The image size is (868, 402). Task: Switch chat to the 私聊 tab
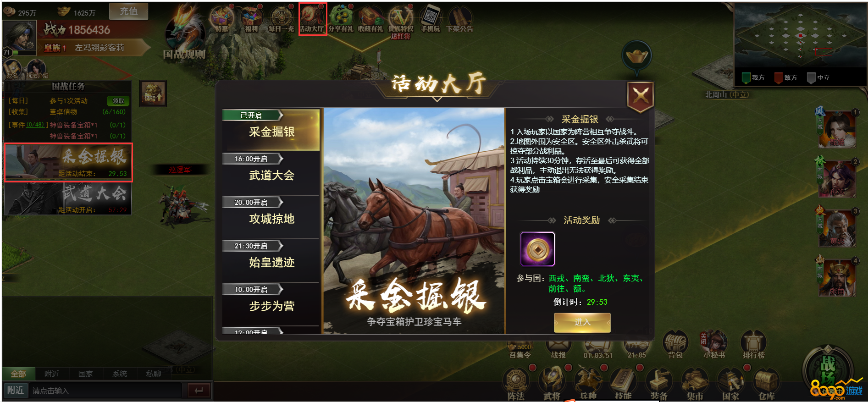[x=154, y=374]
